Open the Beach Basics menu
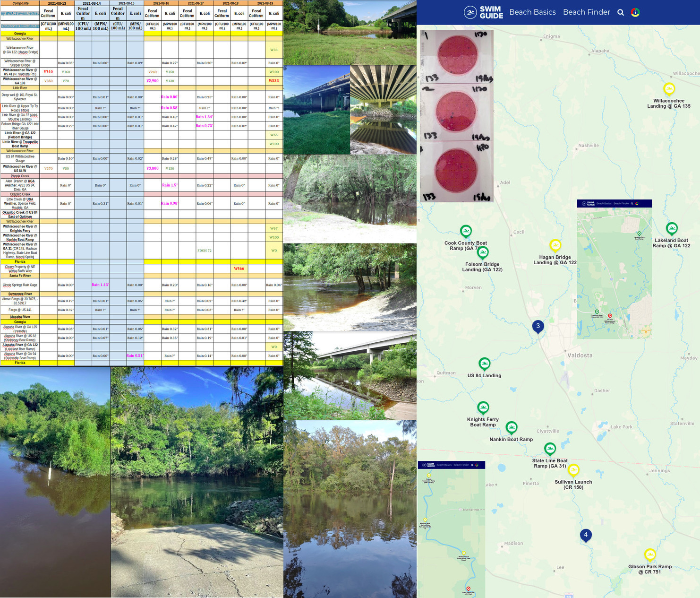 tap(532, 12)
